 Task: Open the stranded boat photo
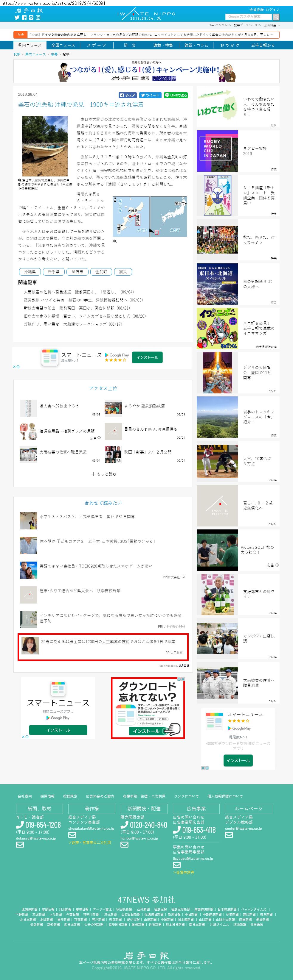(45, 146)
